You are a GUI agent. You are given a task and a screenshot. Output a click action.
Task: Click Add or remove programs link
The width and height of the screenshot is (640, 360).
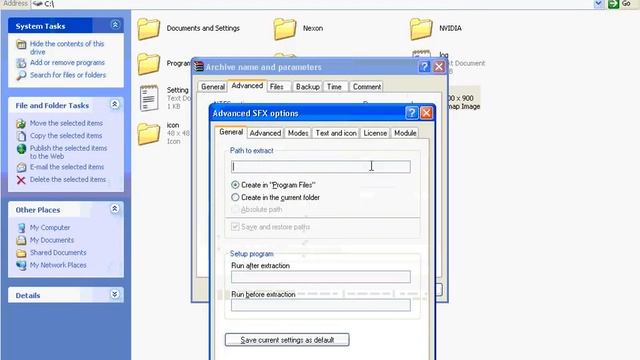(67, 62)
